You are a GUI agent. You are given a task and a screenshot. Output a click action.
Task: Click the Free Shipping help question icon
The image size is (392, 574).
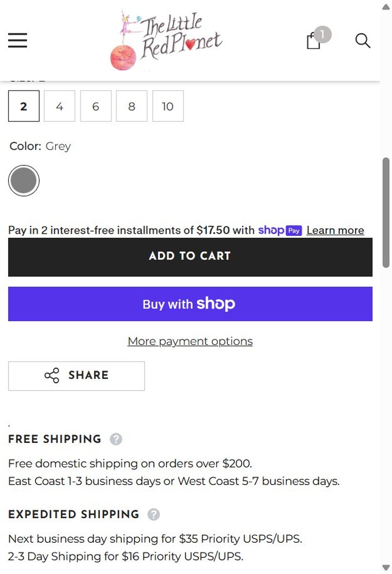pyautogui.click(x=116, y=439)
